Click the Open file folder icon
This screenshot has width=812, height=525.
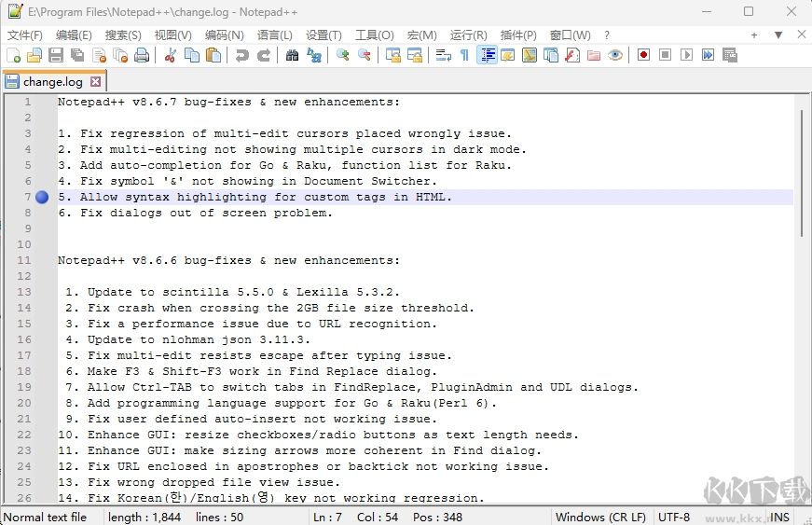coord(34,55)
